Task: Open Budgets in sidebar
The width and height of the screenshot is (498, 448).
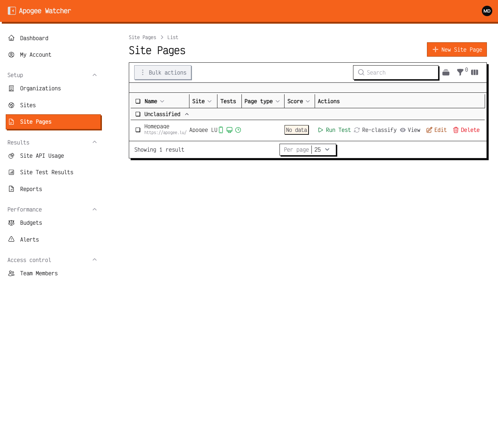Action: (53, 223)
